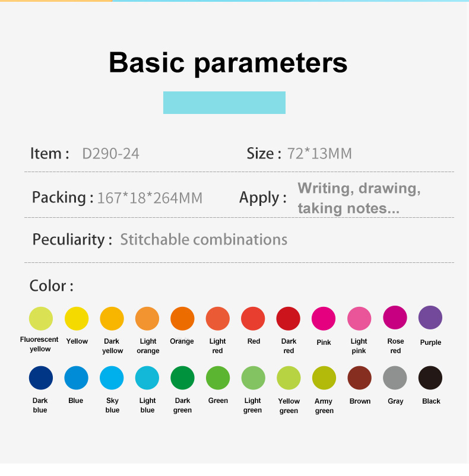The image size is (469, 476).
Task: Select the Dark blue color circle
Action: (40, 377)
